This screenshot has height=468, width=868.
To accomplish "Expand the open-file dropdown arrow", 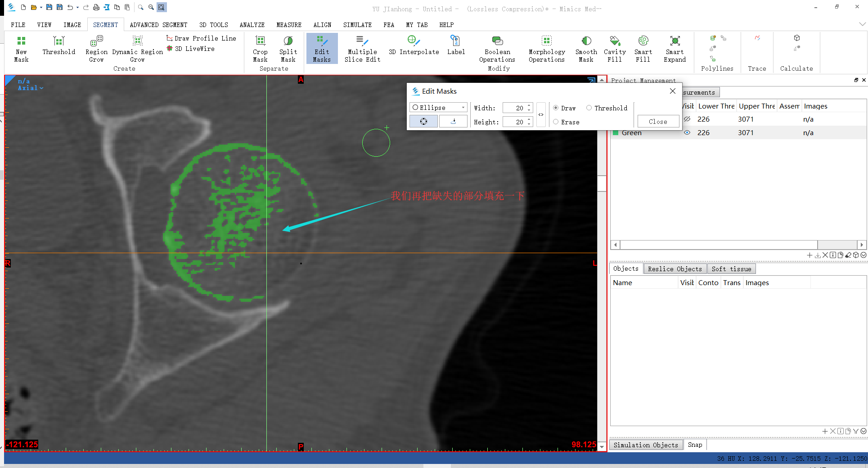I will coord(41,8).
